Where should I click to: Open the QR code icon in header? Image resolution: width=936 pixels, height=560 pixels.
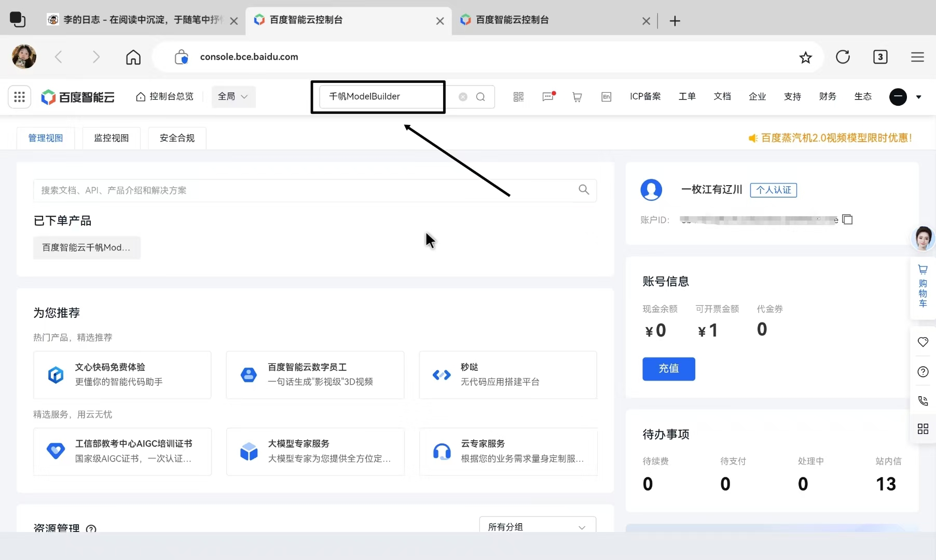tap(518, 97)
